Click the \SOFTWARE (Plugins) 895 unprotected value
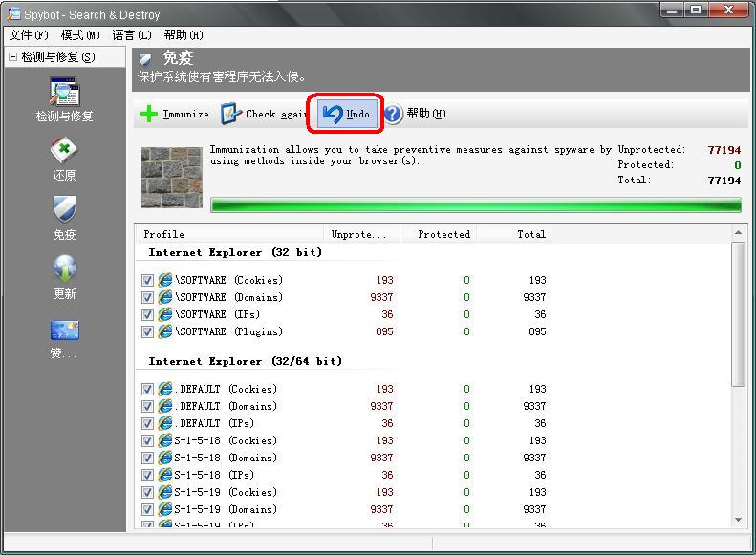This screenshot has height=555, width=756. click(x=384, y=331)
